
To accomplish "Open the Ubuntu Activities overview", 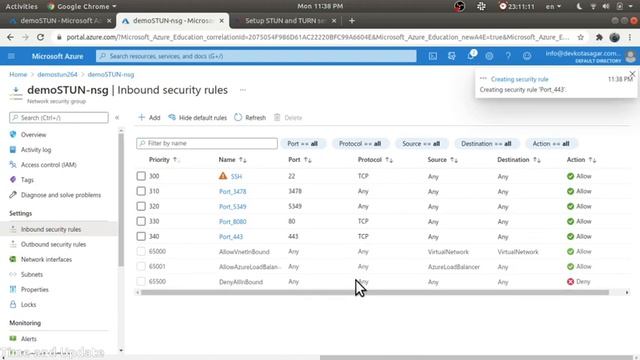I will [x=21, y=7].
